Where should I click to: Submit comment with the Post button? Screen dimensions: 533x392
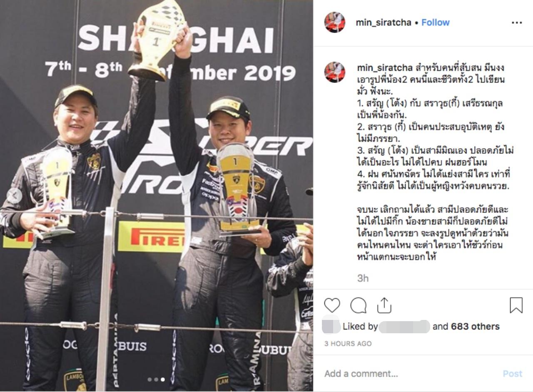(512, 374)
